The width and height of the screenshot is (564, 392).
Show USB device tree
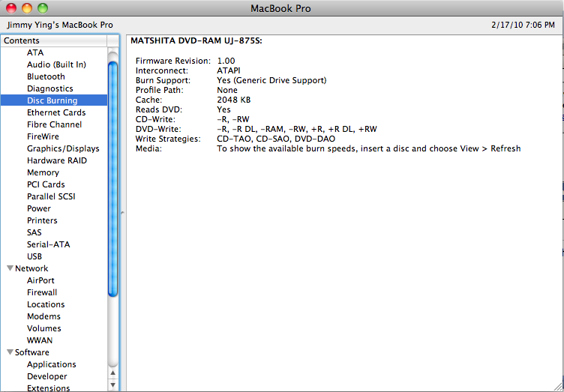point(34,256)
